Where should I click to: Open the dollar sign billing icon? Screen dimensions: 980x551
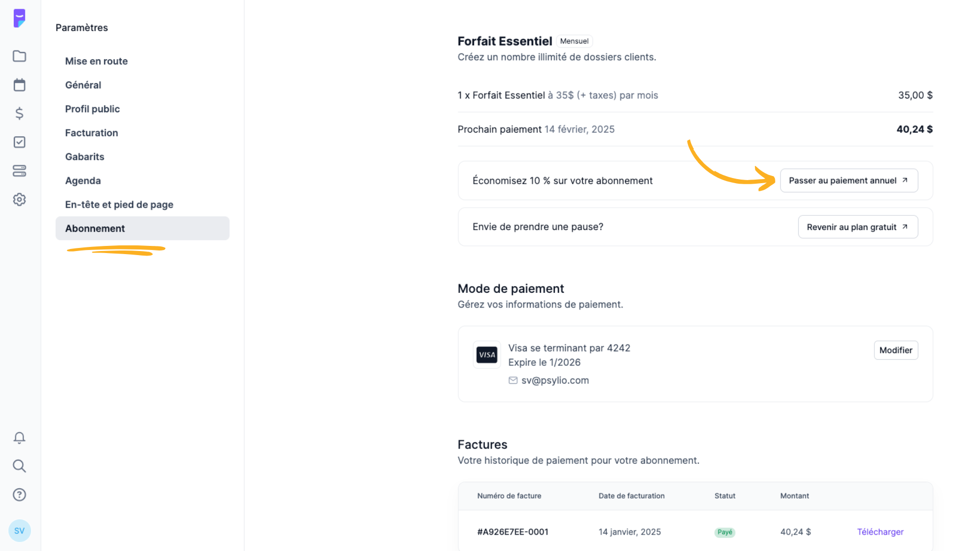click(x=19, y=113)
